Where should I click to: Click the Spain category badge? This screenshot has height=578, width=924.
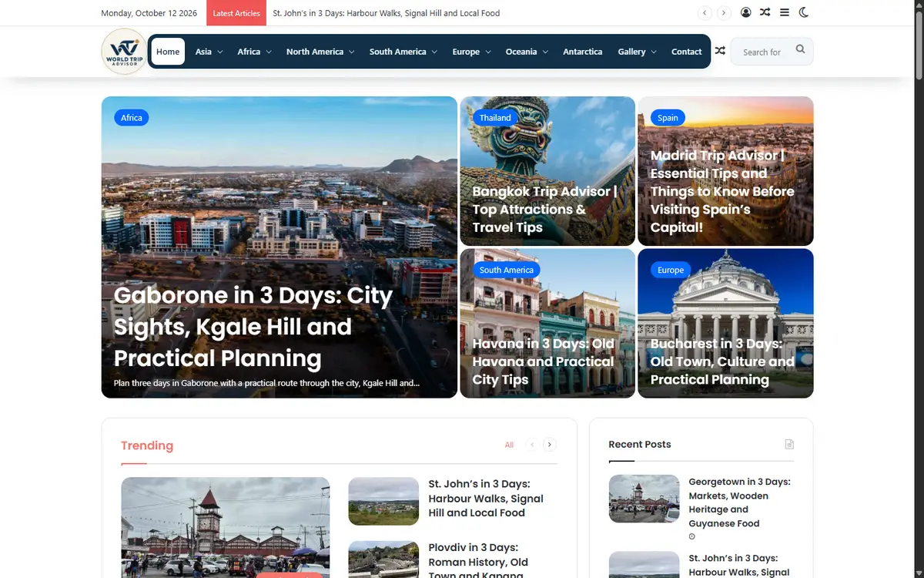click(x=668, y=118)
